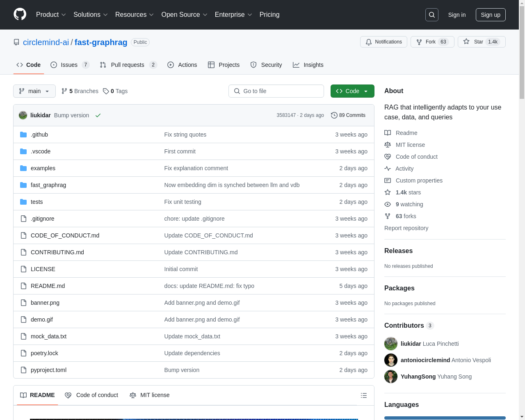
Task: Click the commit history clock icon
Action: pyautogui.click(x=334, y=115)
